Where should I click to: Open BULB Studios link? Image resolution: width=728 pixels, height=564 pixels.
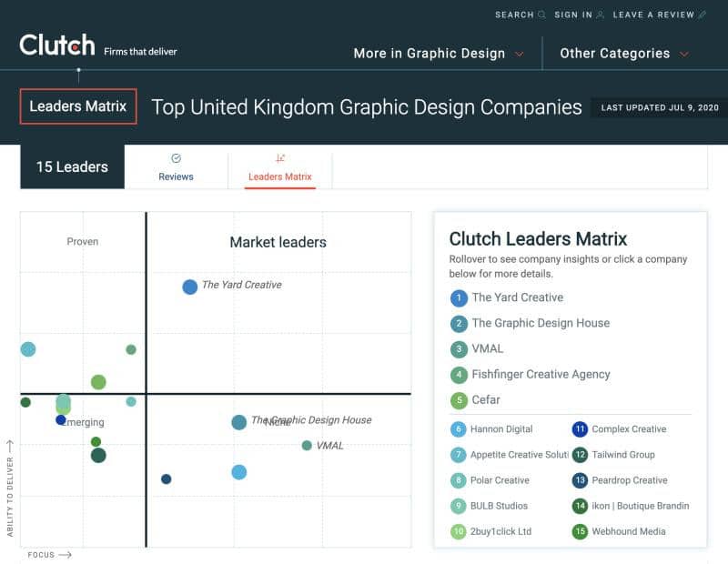[499, 506]
